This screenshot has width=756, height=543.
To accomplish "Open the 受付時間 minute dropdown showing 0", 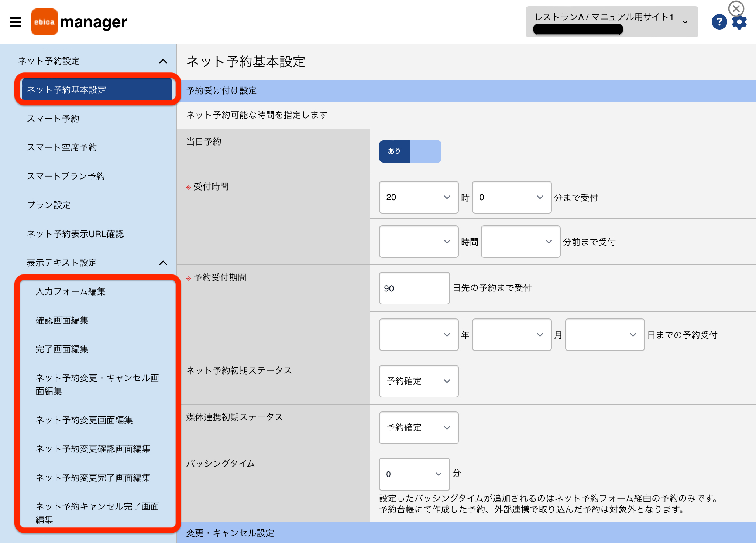I will point(512,197).
